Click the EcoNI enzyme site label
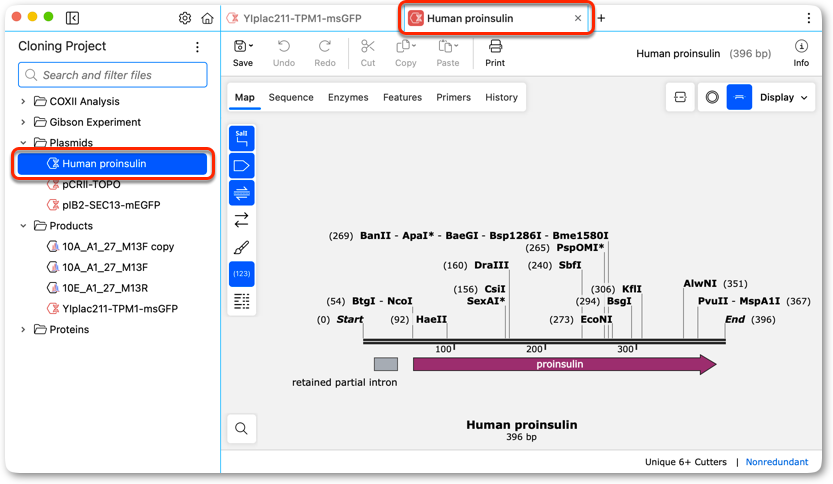The width and height of the screenshot is (833, 484). coord(596,319)
